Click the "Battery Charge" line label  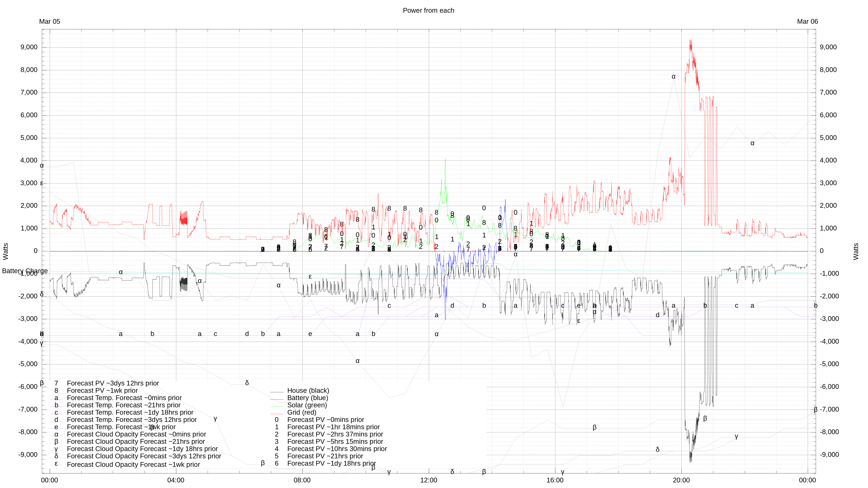point(25,271)
